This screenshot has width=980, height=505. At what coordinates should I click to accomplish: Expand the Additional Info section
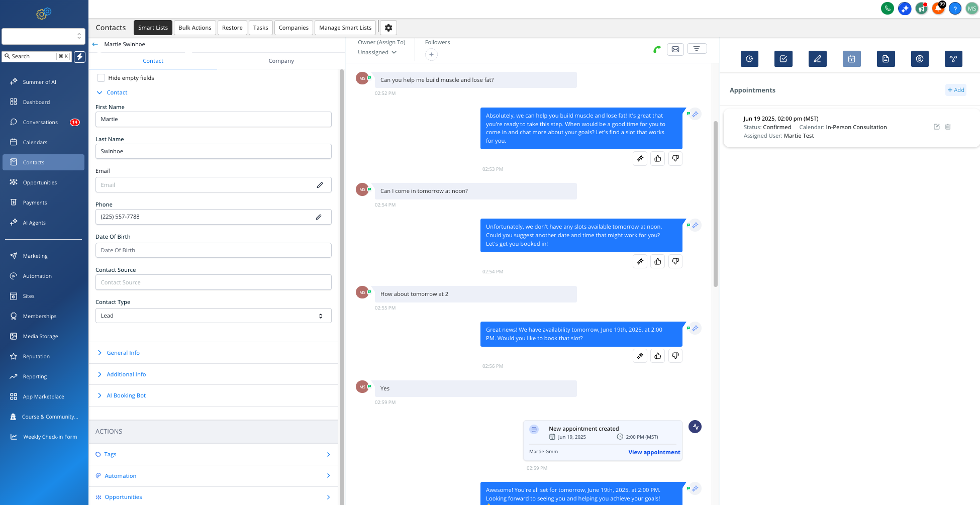click(x=121, y=374)
